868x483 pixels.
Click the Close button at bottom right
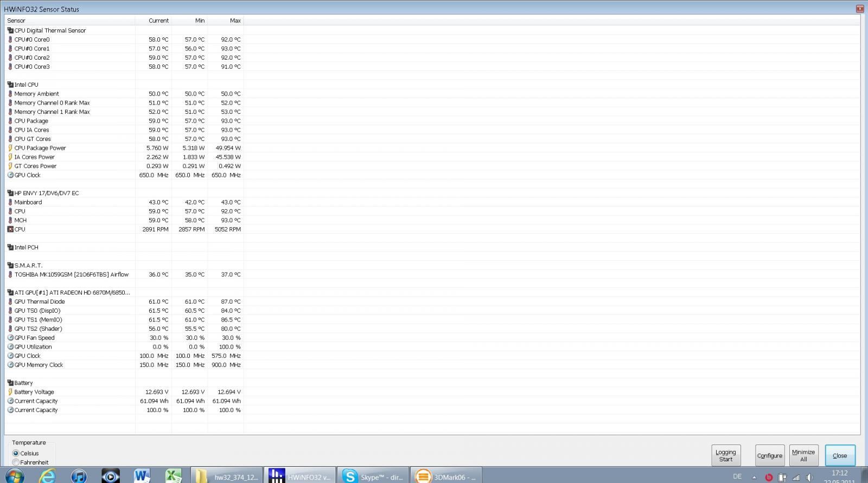(x=840, y=455)
